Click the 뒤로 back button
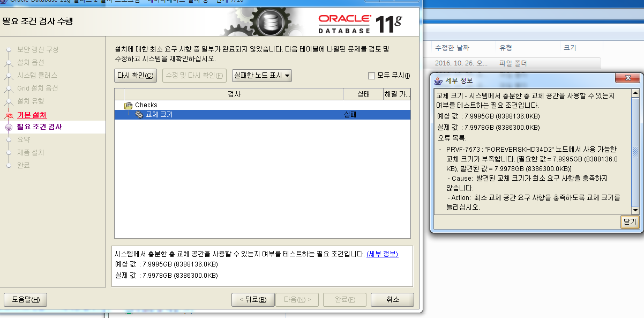The image size is (644, 318). [253, 299]
